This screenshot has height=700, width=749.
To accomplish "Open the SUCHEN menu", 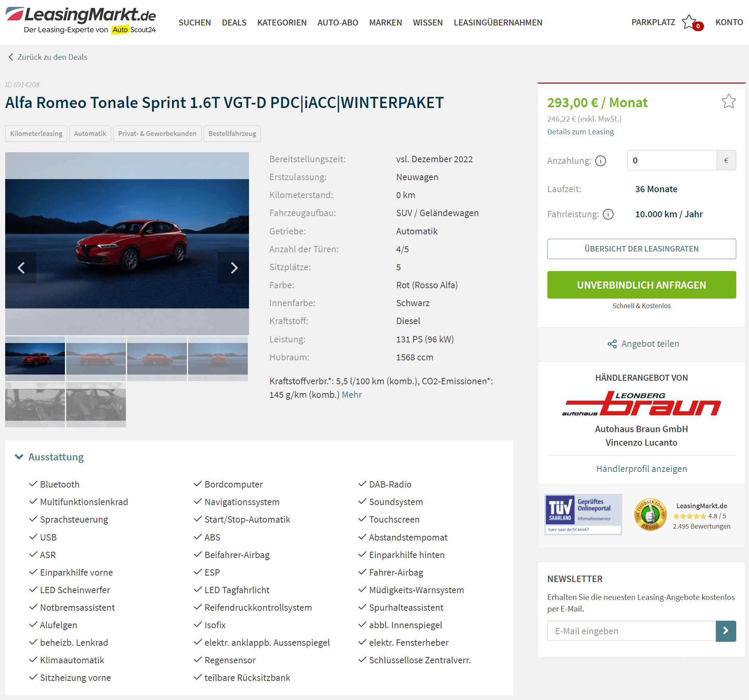I will click(195, 22).
